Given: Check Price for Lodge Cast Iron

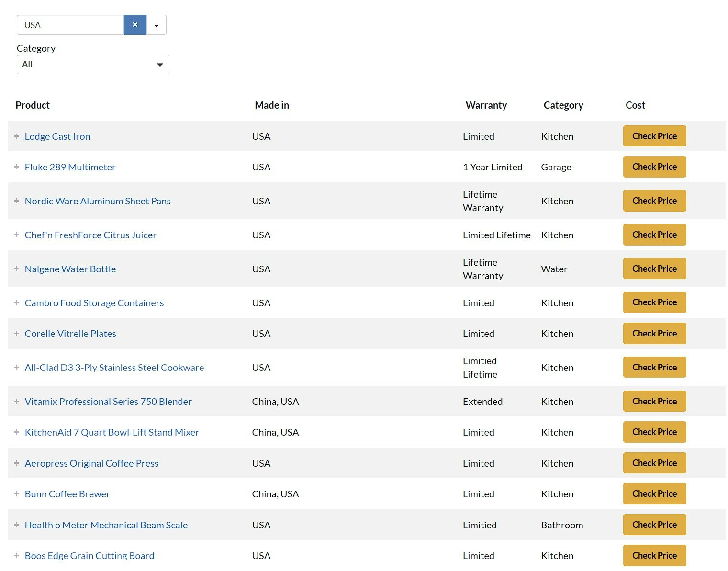Looking at the screenshot, I should click(x=654, y=136).
